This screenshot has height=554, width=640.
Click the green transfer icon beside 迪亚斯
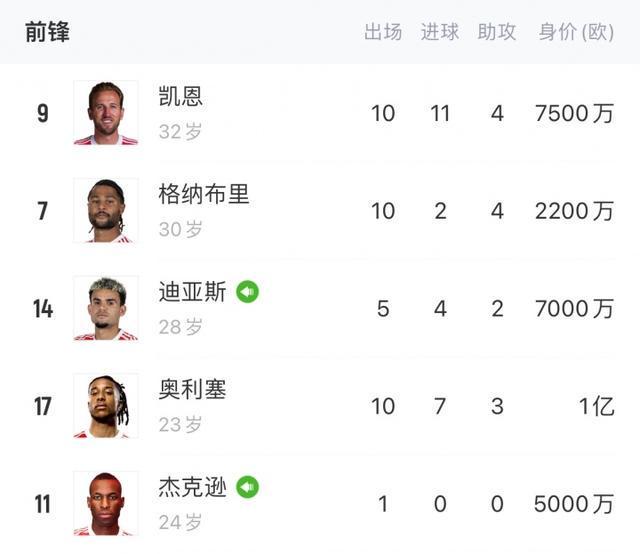tap(247, 291)
